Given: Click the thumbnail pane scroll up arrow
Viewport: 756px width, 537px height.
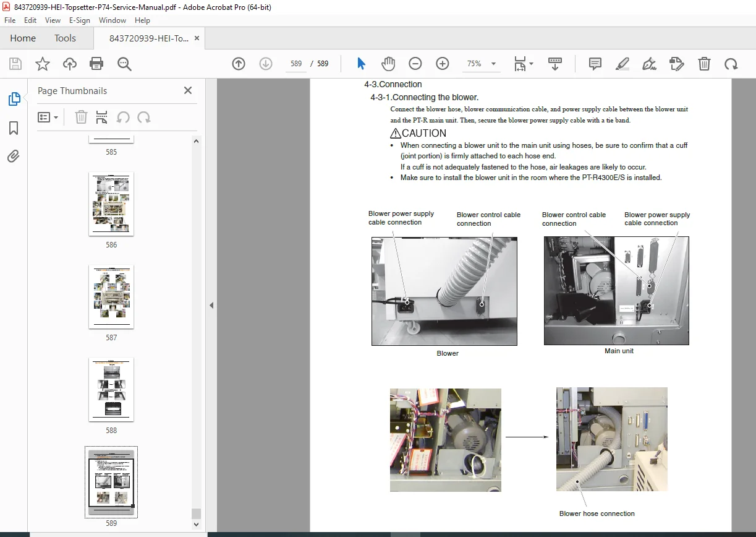Looking at the screenshot, I should click(197, 141).
